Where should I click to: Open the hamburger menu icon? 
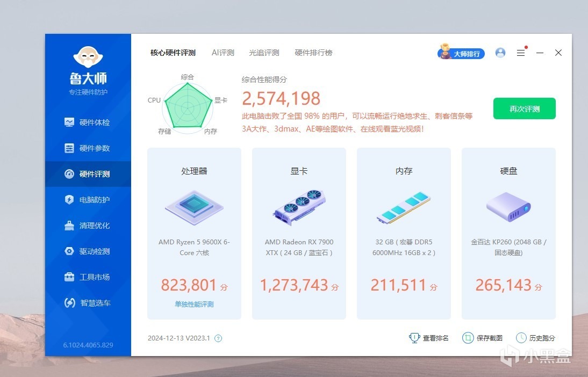click(x=521, y=53)
